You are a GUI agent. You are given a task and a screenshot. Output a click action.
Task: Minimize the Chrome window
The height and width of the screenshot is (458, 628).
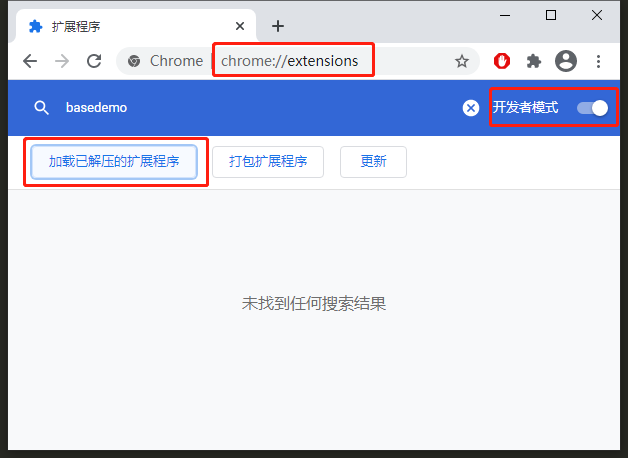(x=505, y=16)
